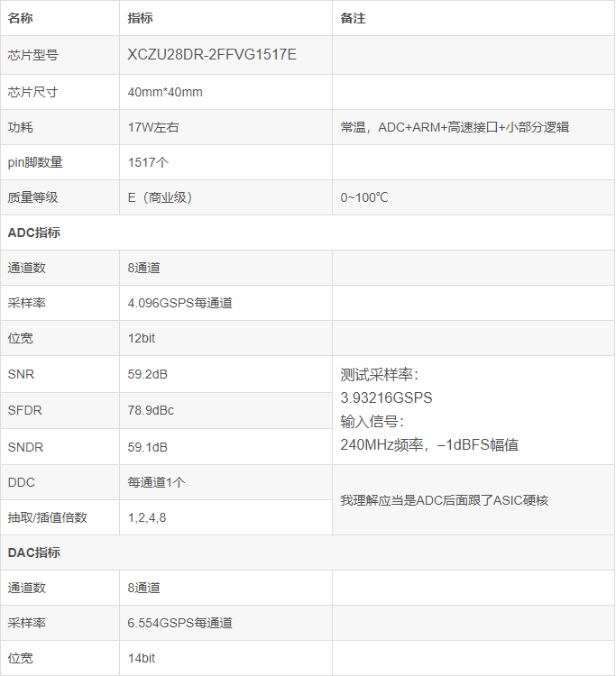
Task: Click the ADC指标 section heading
Action: click(x=34, y=233)
